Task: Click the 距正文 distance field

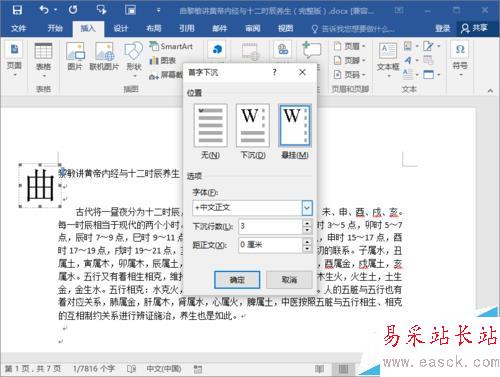Action: point(270,245)
